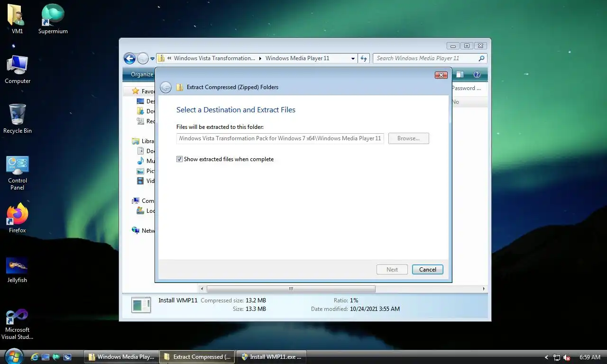Go back in the Explorer window
Screen dimensions: 607x364
129,58
